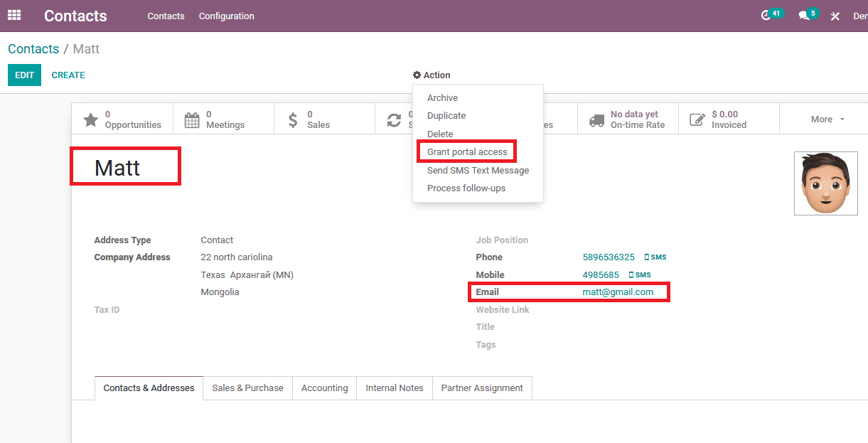868x443 pixels.
Task: Go back via Contacts breadcrumb link
Action: (x=33, y=49)
